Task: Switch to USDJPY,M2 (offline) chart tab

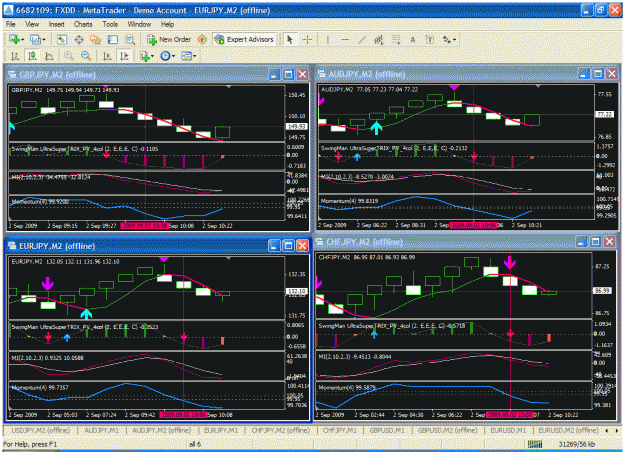Action: [x=41, y=430]
